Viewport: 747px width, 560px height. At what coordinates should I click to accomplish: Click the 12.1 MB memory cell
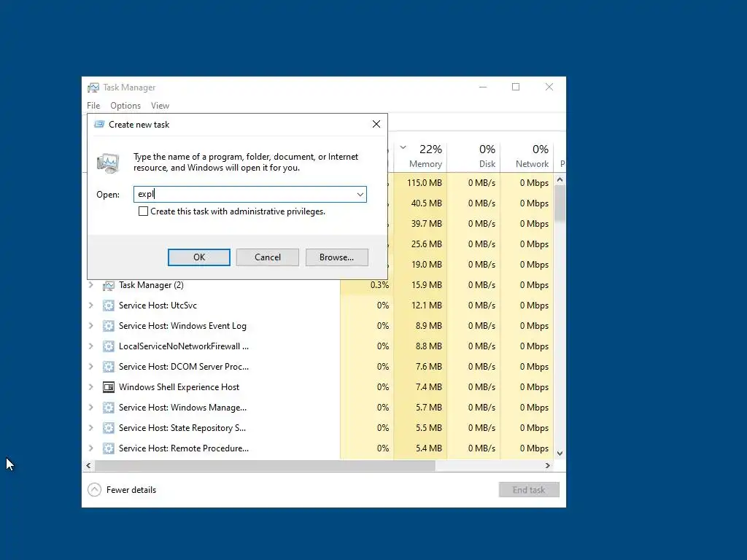pos(421,306)
